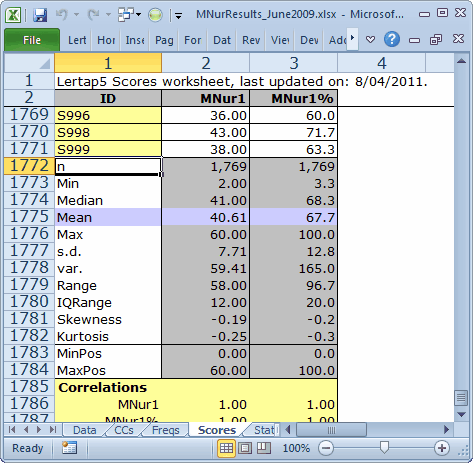This screenshot has width=473, height=463.
Task: Click the 100% zoom level
Action: pyautogui.click(x=296, y=448)
